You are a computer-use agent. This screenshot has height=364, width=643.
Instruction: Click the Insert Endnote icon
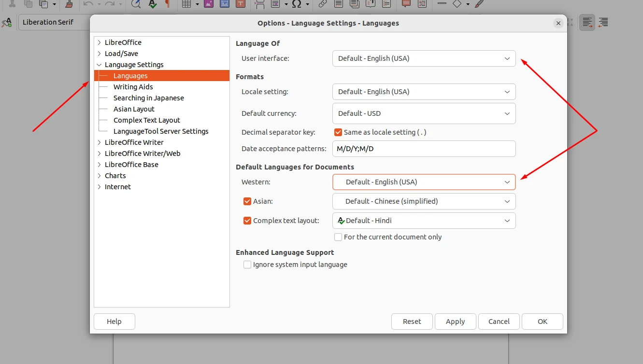click(x=355, y=4)
